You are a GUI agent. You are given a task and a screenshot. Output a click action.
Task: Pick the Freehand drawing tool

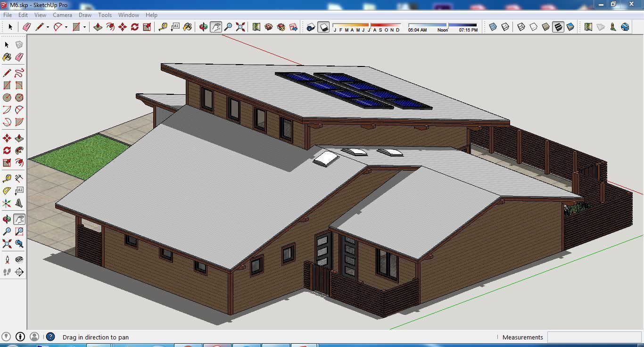pos(19,73)
